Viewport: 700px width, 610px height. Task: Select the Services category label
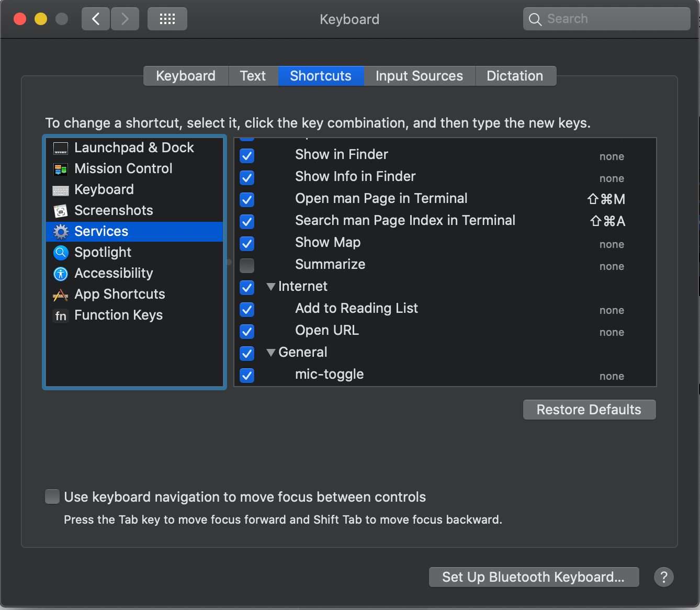coord(101,231)
